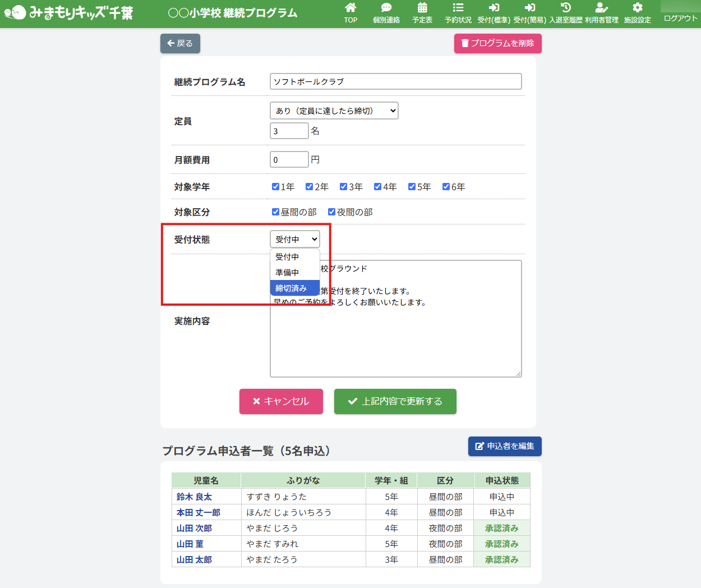The width and height of the screenshot is (701, 588).
Task: Go to TOP home icon
Action: 350,8
